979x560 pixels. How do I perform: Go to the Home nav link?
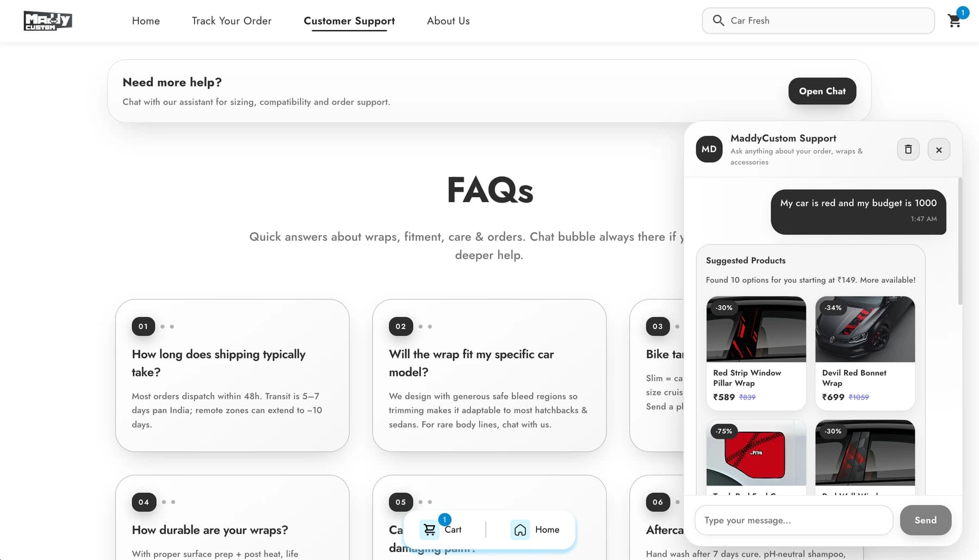146,21
